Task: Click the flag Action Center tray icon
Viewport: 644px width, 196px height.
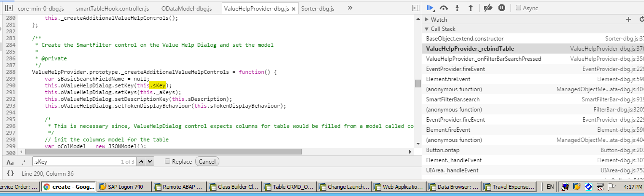Action: click(x=612, y=187)
